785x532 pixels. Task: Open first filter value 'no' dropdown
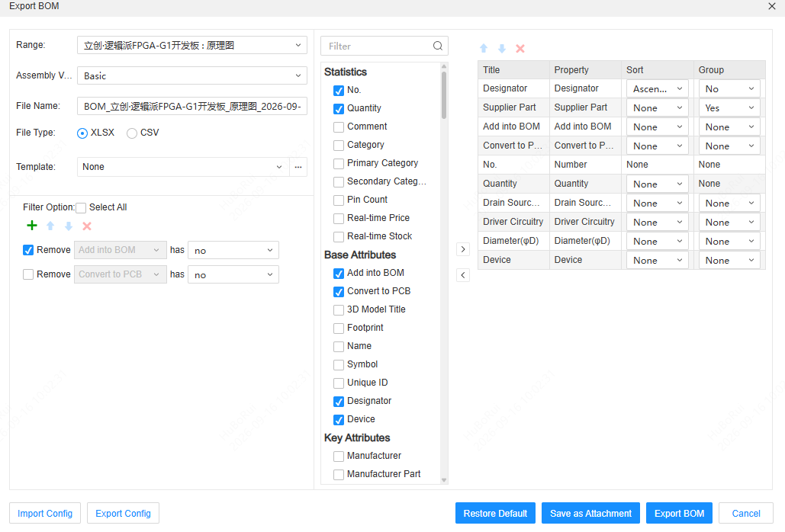pyautogui.click(x=233, y=250)
